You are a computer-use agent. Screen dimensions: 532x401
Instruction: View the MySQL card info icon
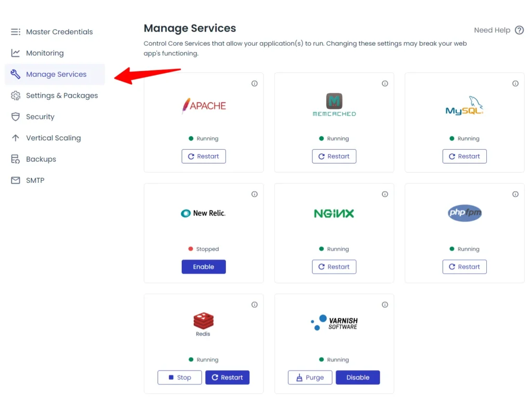point(515,83)
